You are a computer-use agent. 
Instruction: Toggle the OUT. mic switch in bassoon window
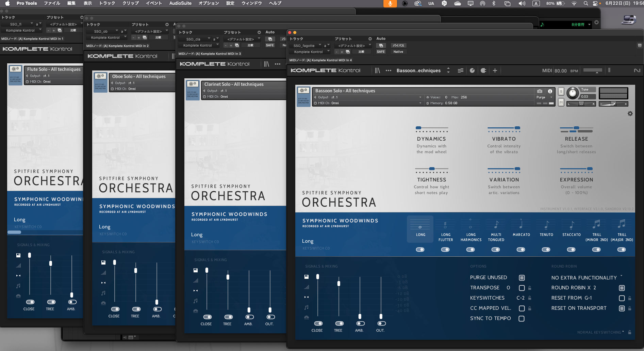coord(382,323)
